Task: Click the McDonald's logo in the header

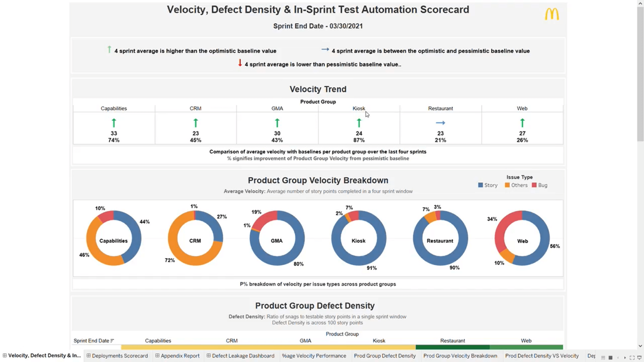Action: pyautogui.click(x=552, y=14)
